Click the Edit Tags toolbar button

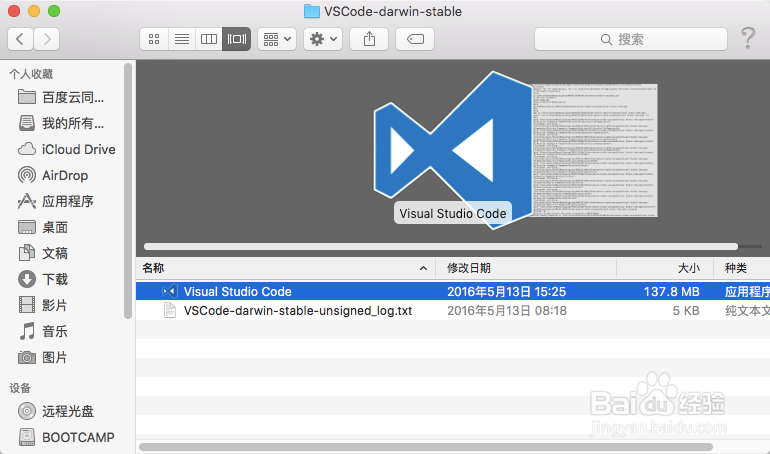(x=415, y=39)
